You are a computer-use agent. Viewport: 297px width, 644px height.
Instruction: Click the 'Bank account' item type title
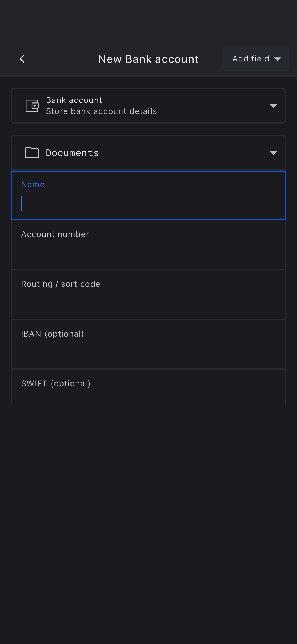74,100
